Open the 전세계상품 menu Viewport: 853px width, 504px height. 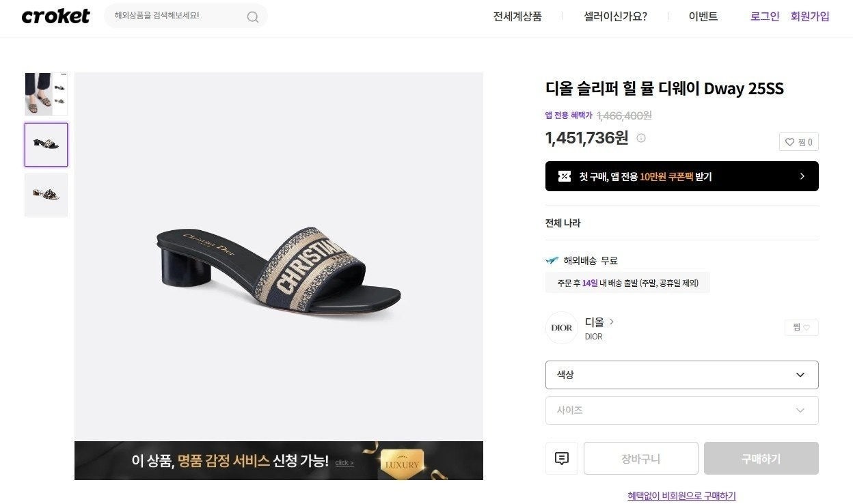point(517,16)
